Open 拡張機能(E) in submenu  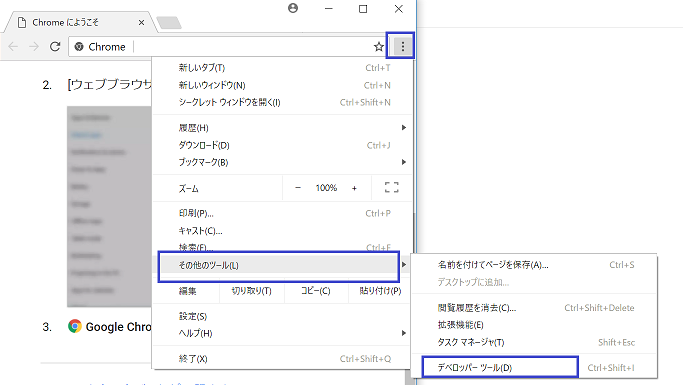tap(534, 325)
